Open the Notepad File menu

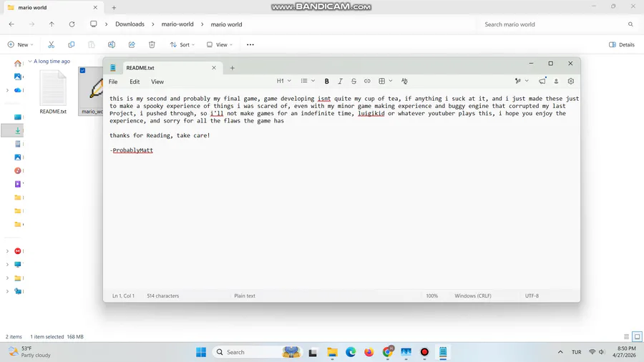pos(113,82)
